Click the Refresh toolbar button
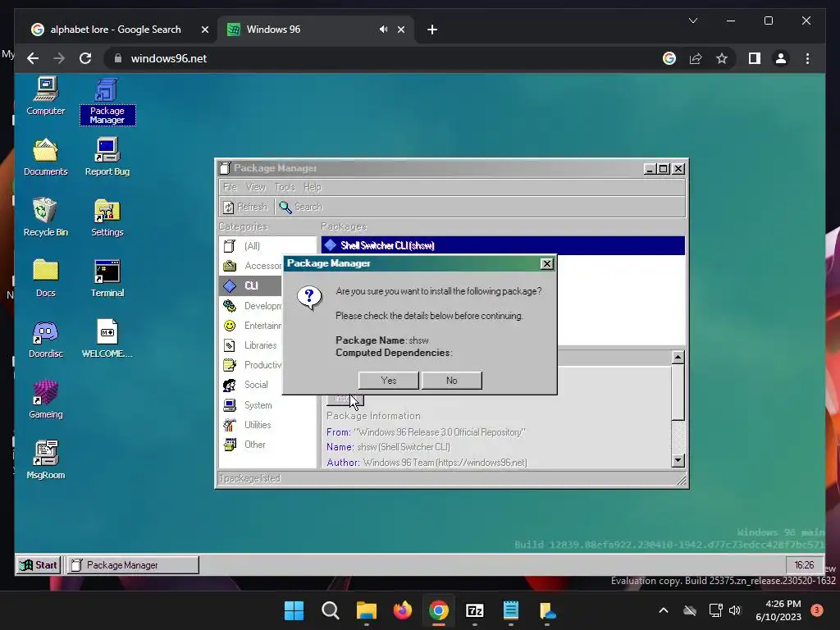Screen dimensions: 840x630 [x=244, y=207]
